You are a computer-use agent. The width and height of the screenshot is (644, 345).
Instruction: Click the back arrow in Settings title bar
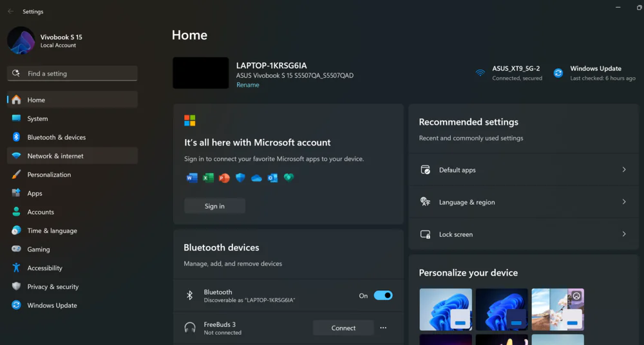[x=11, y=12]
